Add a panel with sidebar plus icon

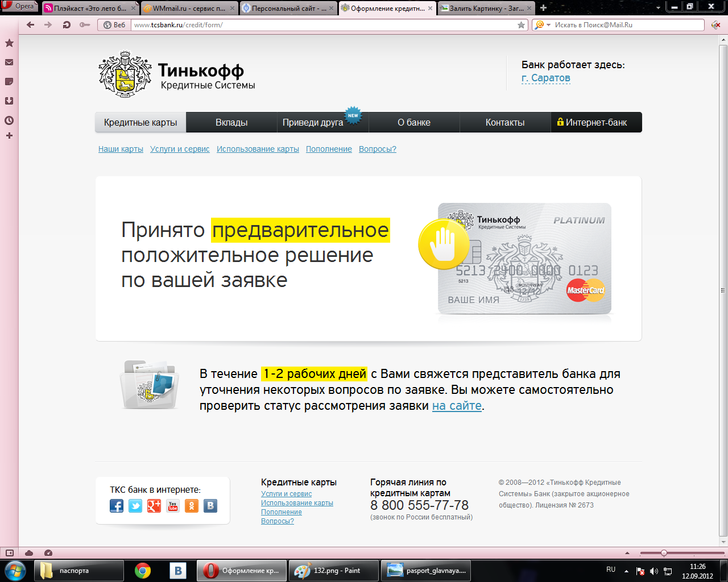coord(9,136)
